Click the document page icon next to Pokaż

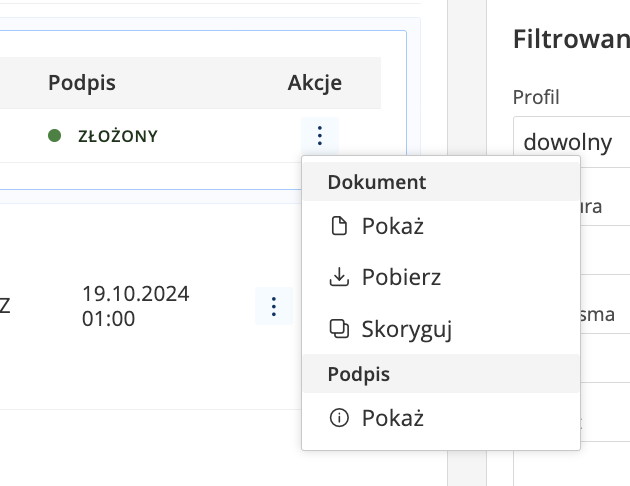[339, 226]
